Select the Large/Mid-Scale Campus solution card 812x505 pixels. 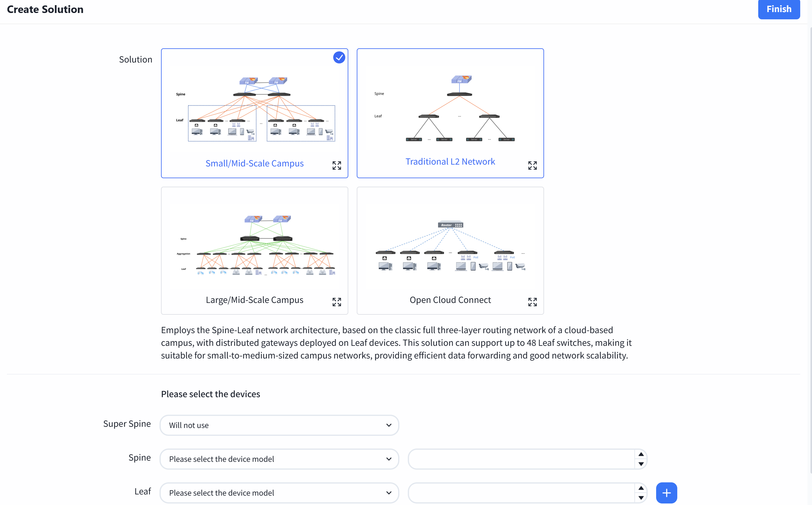click(x=255, y=250)
